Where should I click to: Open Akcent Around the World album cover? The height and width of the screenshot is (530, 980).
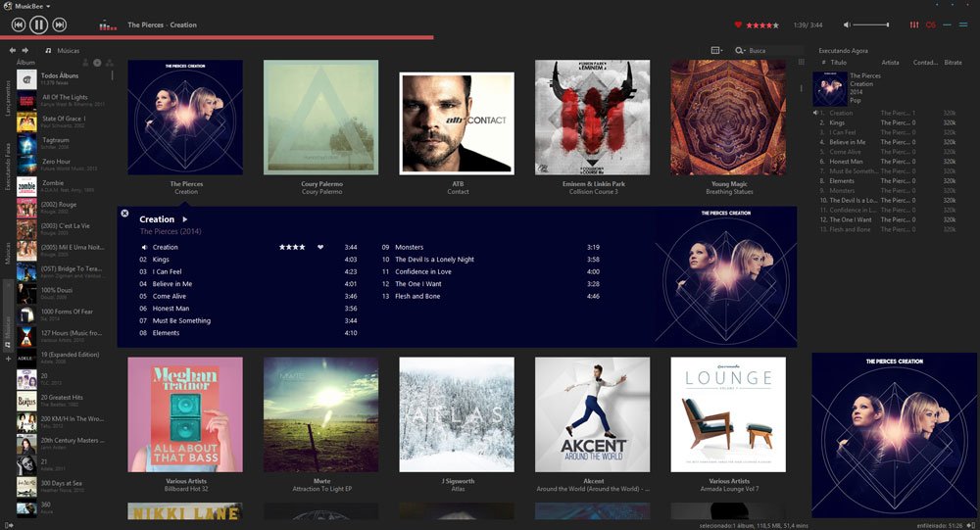pos(593,414)
